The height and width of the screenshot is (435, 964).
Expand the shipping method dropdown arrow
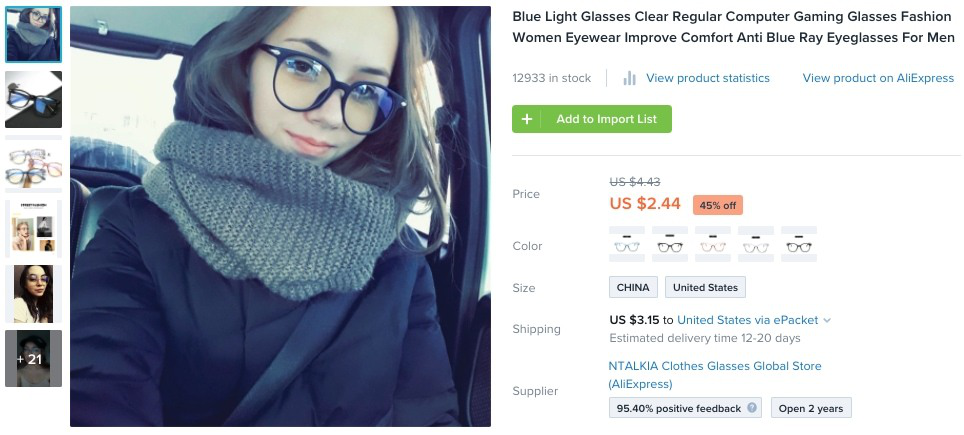(x=827, y=321)
